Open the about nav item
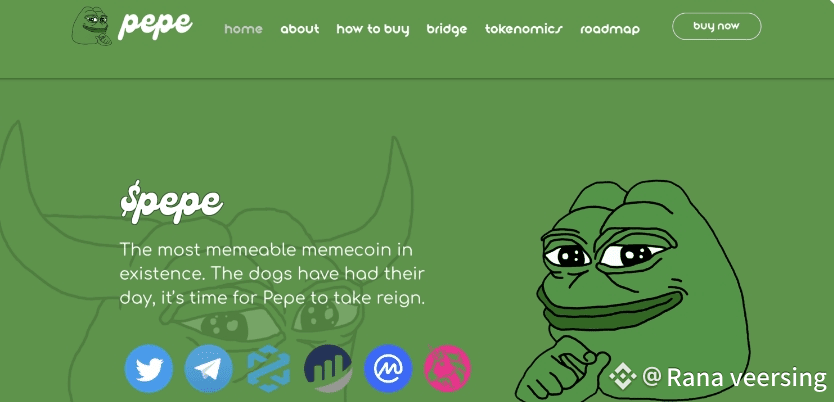 click(300, 29)
